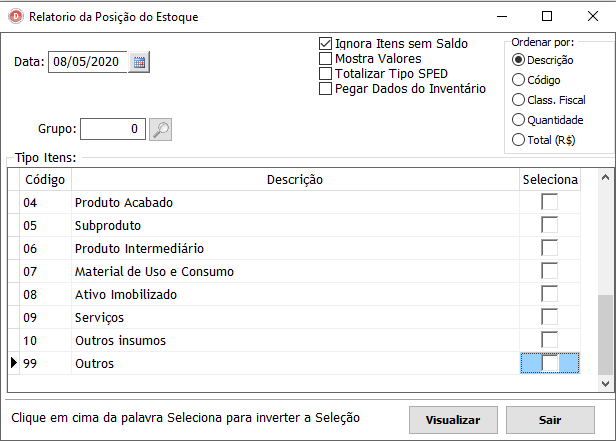The width and height of the screenshot is (616, 441).
Task: Enable Pegar Dados do Inventário
Action: [325, 89]
